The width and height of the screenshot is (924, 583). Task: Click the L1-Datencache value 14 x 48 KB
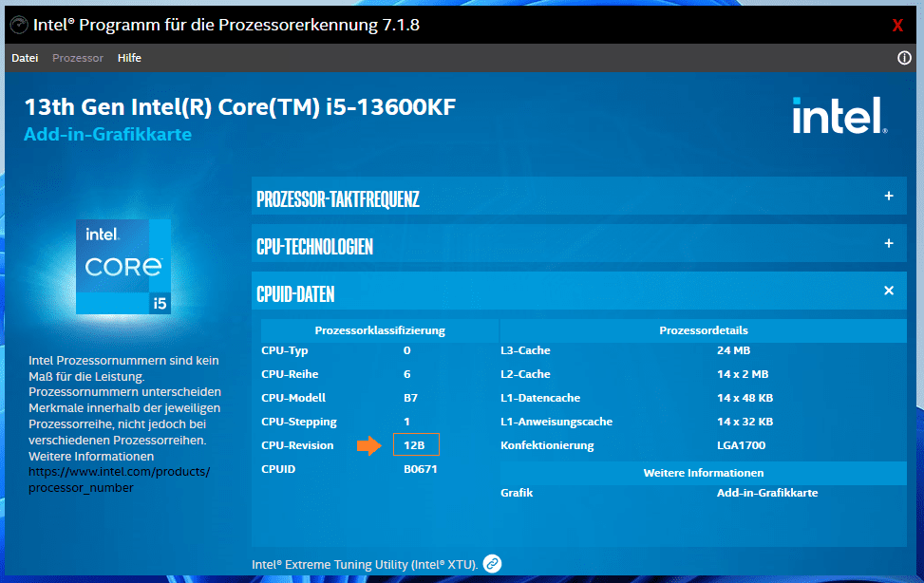click(745, 398)
